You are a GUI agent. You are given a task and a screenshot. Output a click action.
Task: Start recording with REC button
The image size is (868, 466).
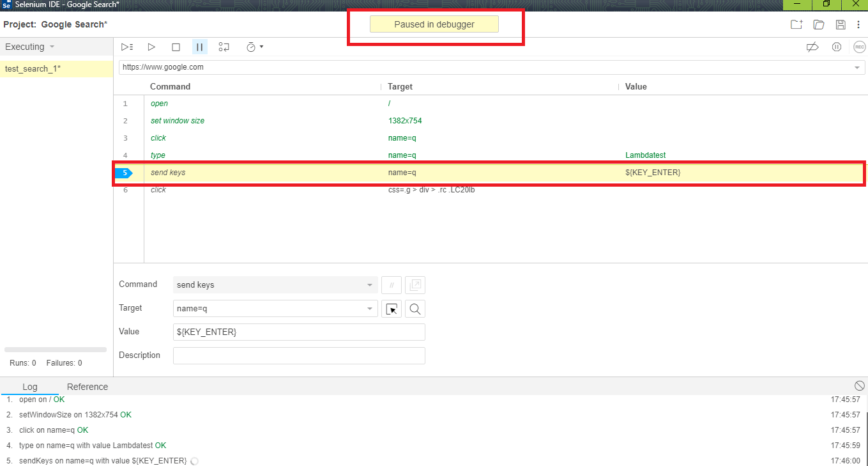[859, 47]
